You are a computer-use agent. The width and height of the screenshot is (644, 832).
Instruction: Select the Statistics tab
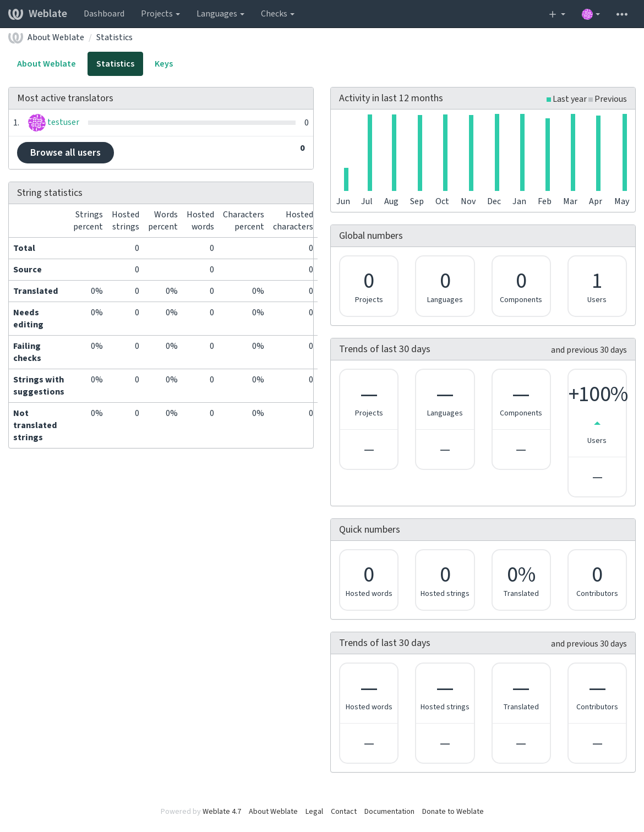115,64
